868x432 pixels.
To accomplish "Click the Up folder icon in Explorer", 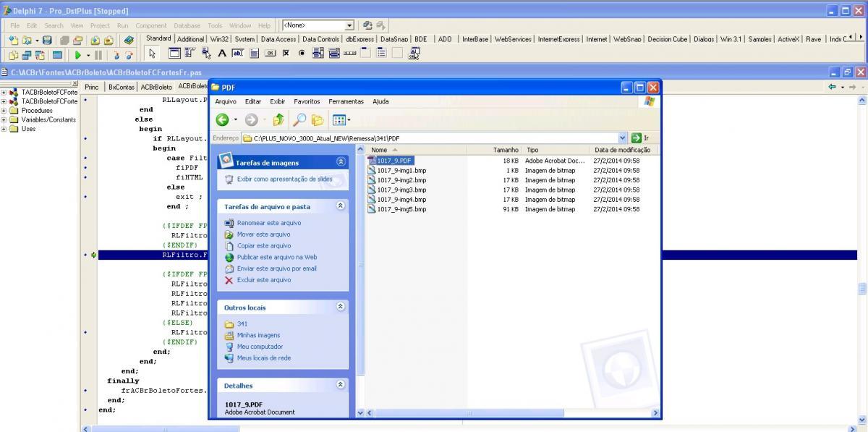I will tap(278, 120).
